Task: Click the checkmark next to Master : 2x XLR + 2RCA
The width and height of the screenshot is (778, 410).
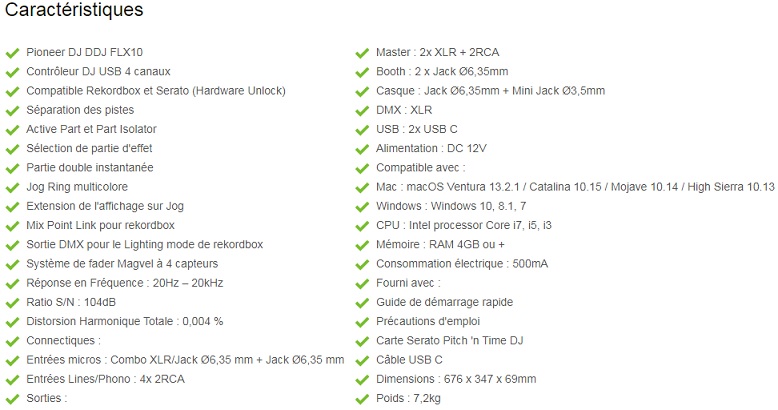Action: coord(362,52)
